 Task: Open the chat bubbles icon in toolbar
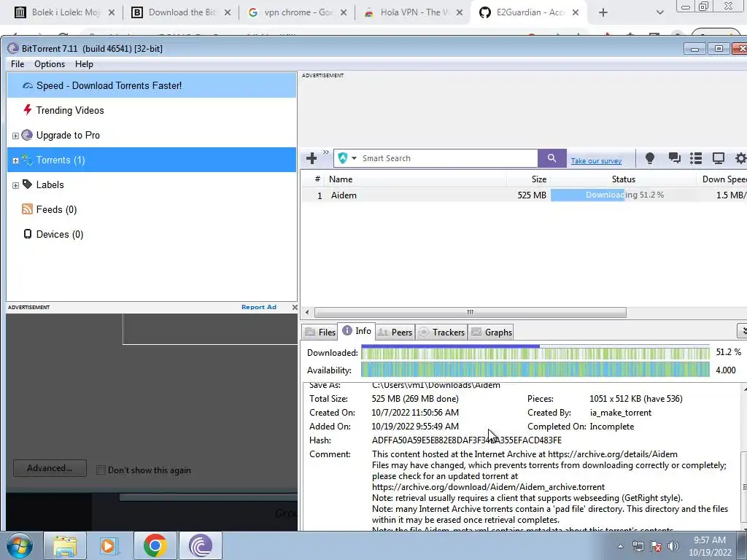pos(674,158)
